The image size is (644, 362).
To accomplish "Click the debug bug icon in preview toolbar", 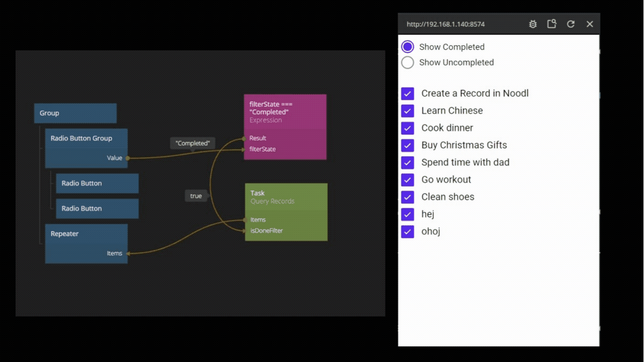I will coord(532,24).
